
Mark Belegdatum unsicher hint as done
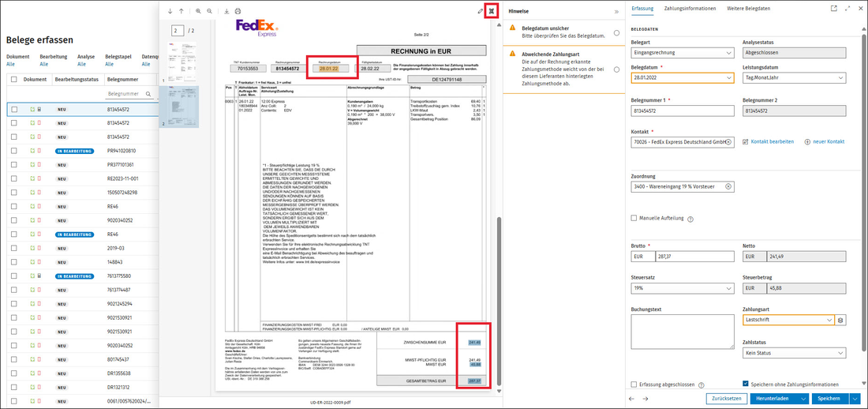616,32
